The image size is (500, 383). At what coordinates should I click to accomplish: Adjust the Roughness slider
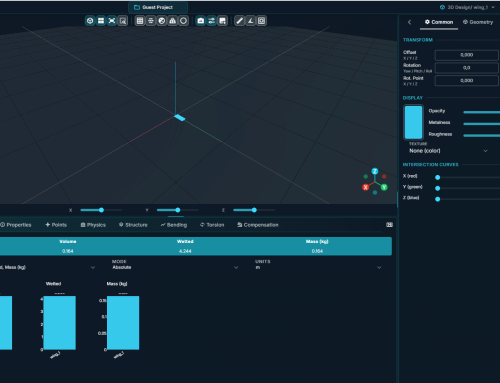(x=481, y=135)
